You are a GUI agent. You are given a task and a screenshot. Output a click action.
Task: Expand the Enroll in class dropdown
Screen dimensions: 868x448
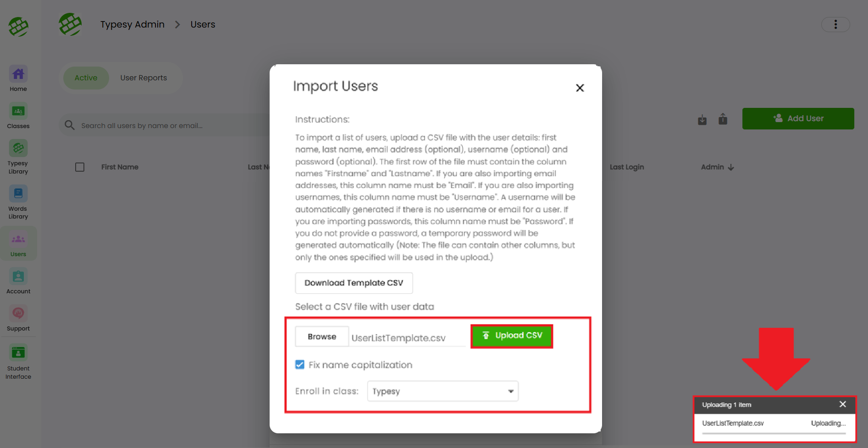(x=442, y=392)
